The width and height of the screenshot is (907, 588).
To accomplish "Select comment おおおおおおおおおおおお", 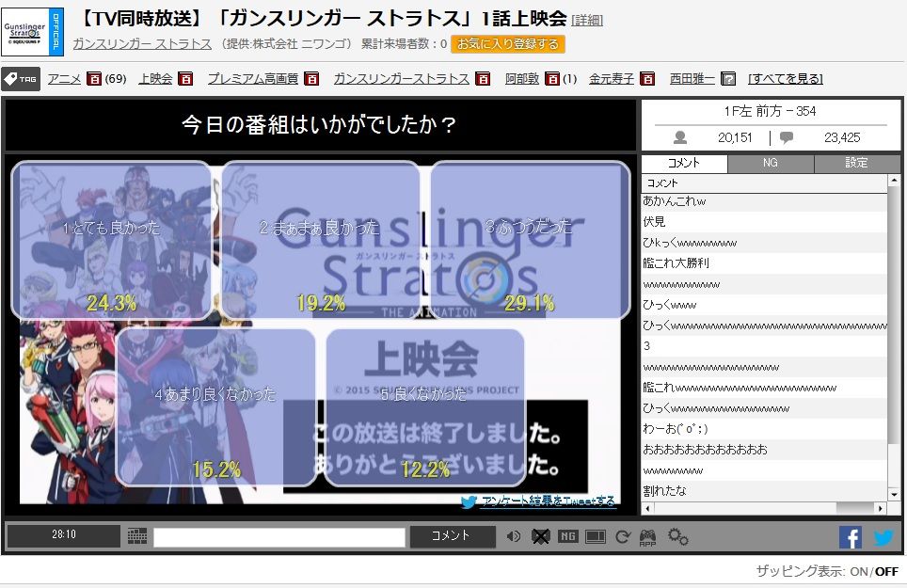I will coord(764,450).
